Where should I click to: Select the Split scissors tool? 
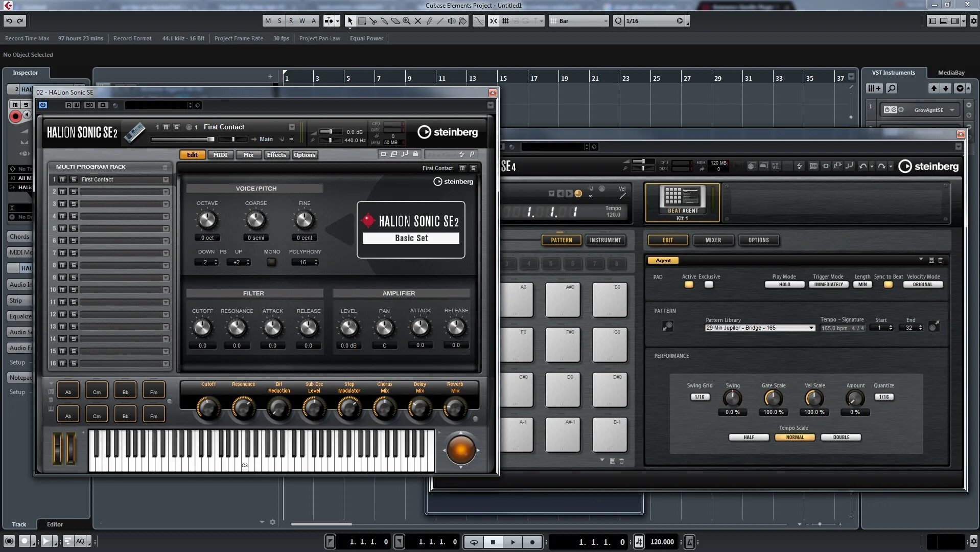373,21
